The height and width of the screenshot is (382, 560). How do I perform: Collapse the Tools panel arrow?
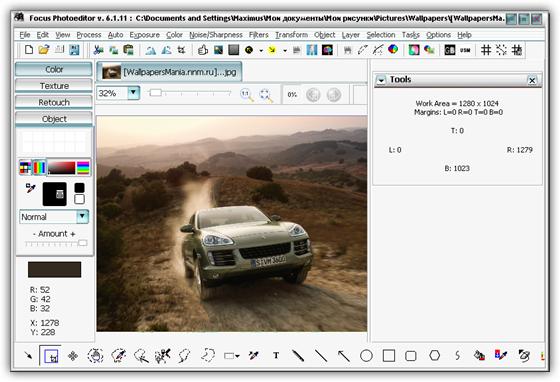tap(381, 80)
